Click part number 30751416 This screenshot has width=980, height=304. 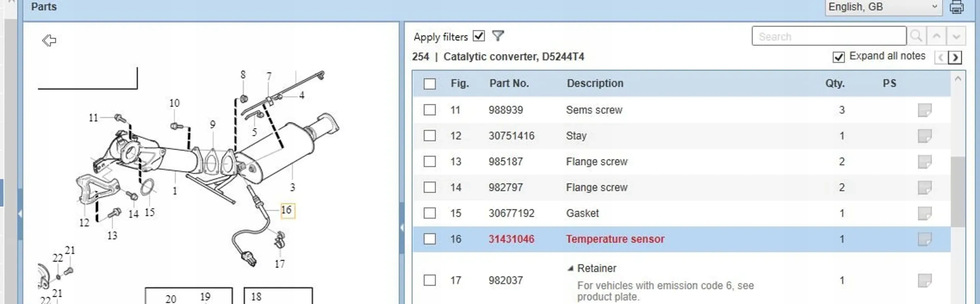tap(511, 136)
